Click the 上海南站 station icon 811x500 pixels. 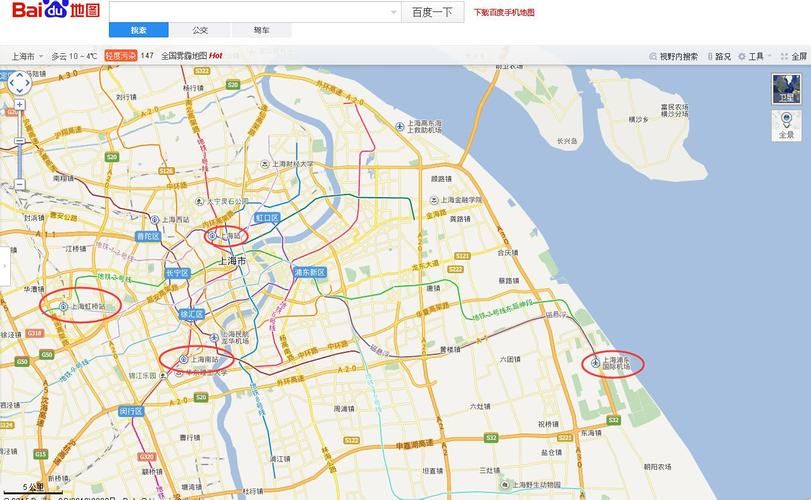point(183,359)
